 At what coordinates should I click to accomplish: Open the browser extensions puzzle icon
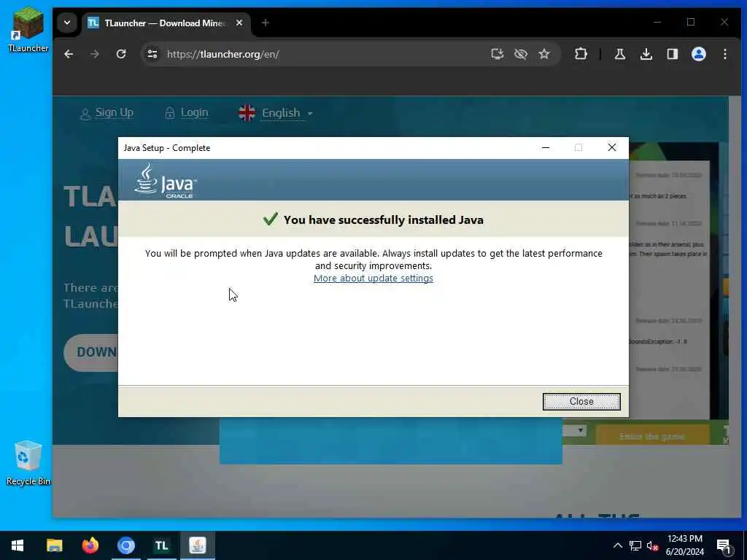pos(581,54)
